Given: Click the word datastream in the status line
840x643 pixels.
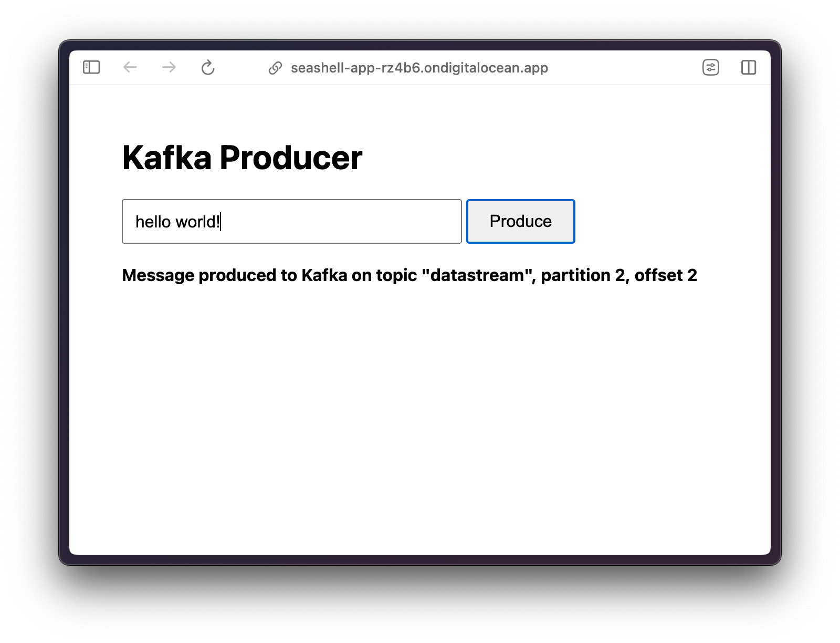Looking at the screenshot, I should [x=478, y=274].
